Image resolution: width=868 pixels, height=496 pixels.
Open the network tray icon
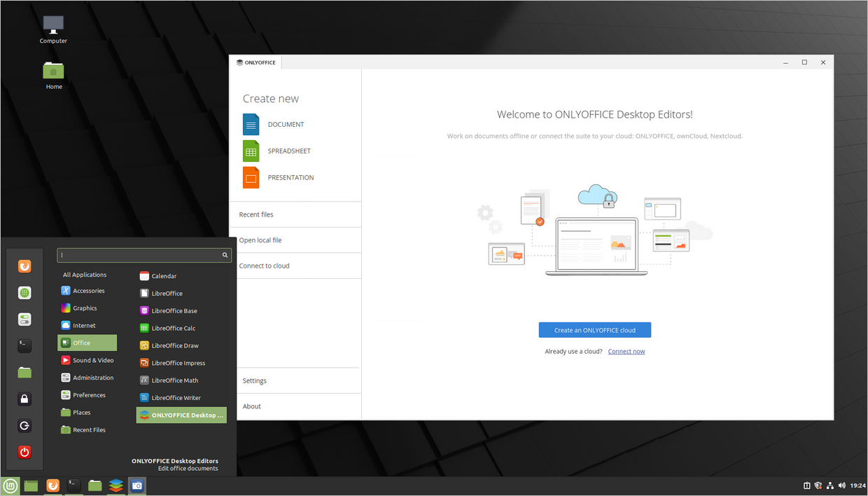[830, 485]
